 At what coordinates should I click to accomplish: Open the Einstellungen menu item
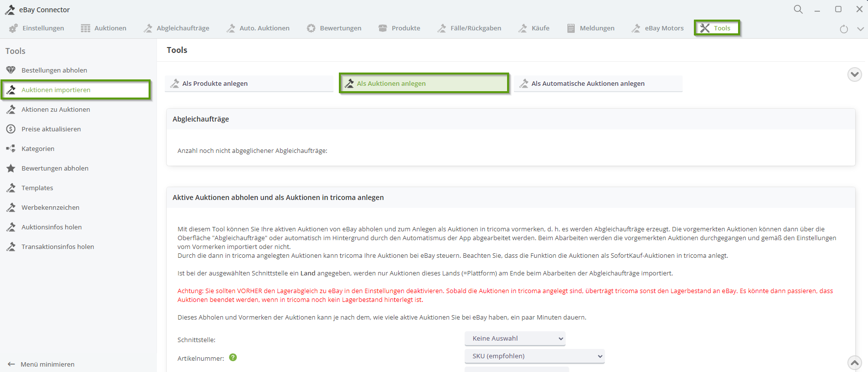pyautogui.click(x=36, y=28)
